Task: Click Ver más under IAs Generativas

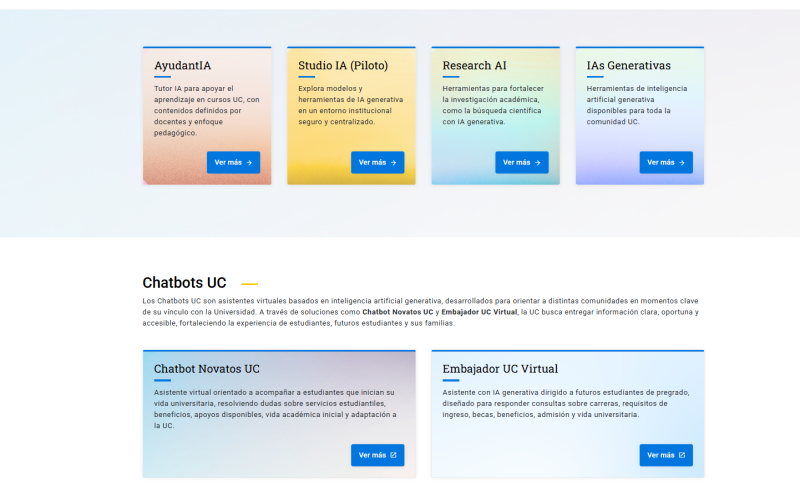Action: (666, 162)
